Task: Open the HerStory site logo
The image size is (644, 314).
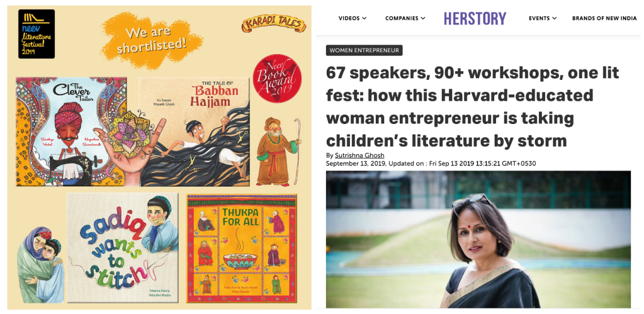Action: (x=475, y=18)
